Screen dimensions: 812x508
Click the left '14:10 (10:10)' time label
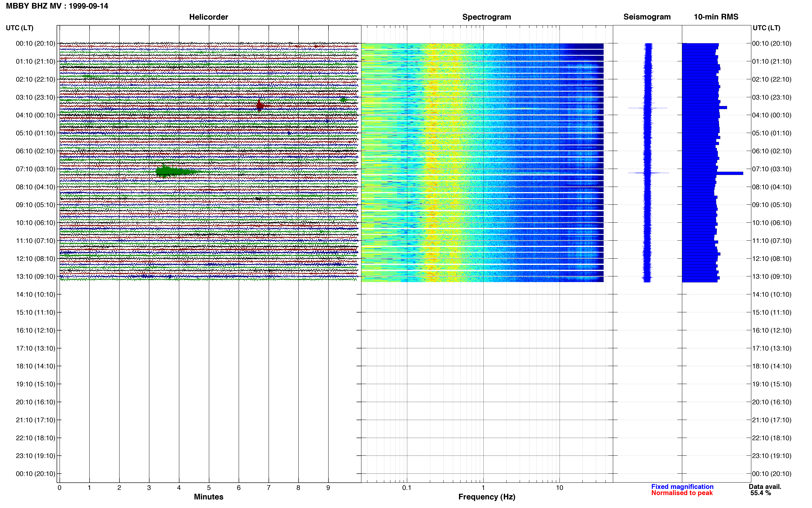pos(35,295)
